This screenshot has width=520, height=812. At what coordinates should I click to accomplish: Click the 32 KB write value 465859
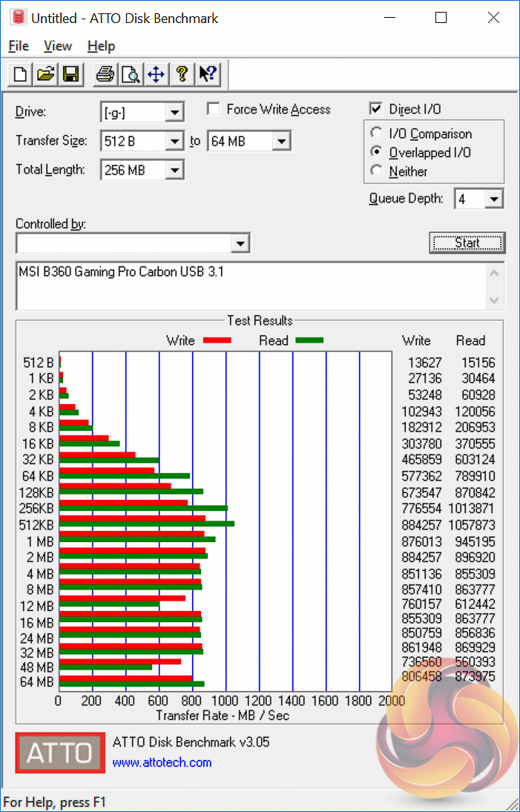coord(421,459)
